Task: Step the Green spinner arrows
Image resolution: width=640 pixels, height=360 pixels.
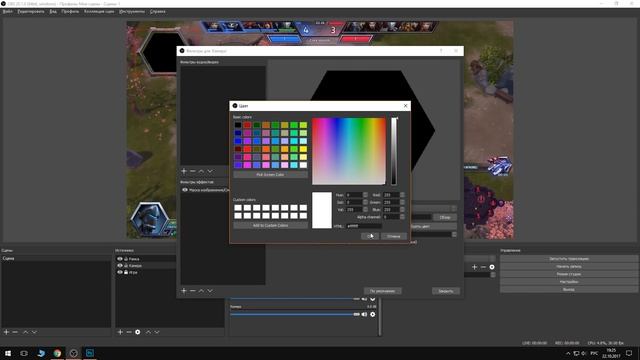Action: click(x=402, y=202)
